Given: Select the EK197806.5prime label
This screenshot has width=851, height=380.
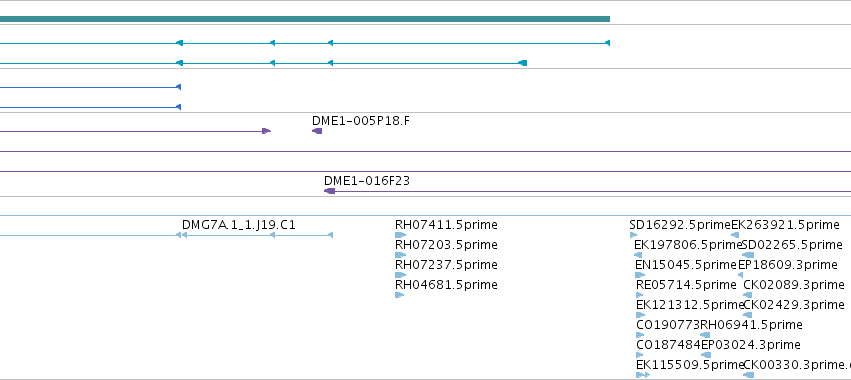Looking at the screenshot, I should point(688,244).
